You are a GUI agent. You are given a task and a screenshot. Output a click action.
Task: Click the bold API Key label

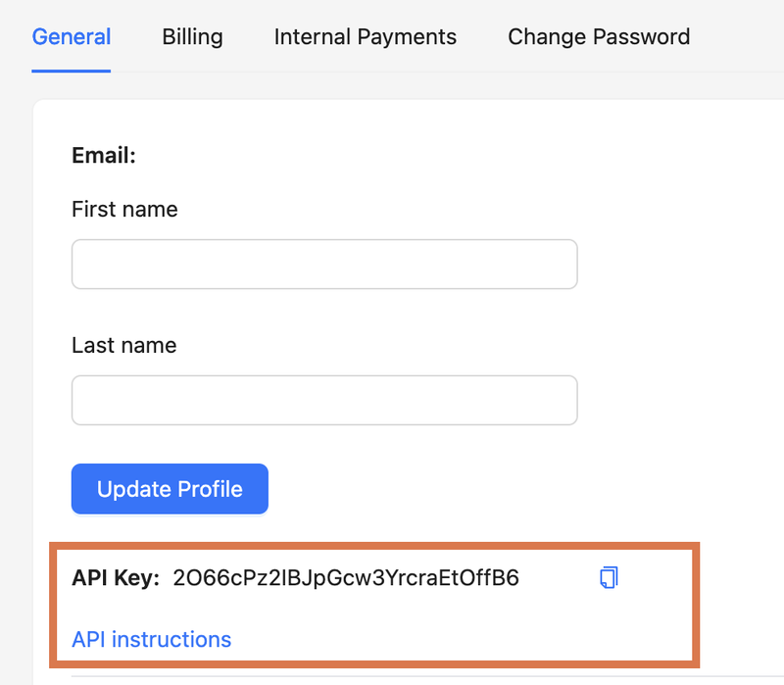point(115,578)
